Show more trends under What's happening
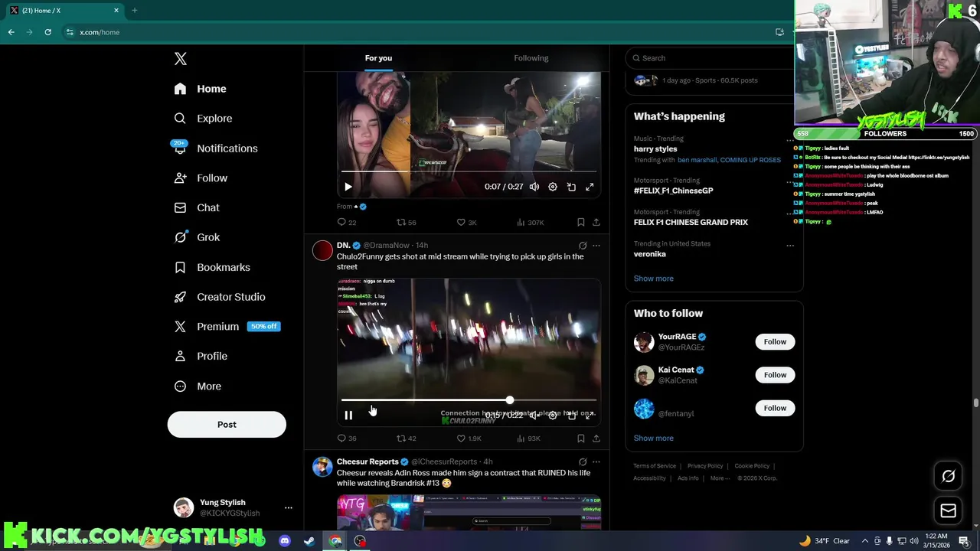 coord(653,279)
